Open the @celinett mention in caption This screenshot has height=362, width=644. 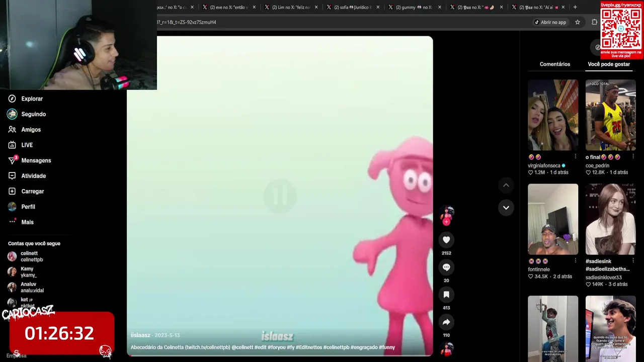tap(242, 347)
